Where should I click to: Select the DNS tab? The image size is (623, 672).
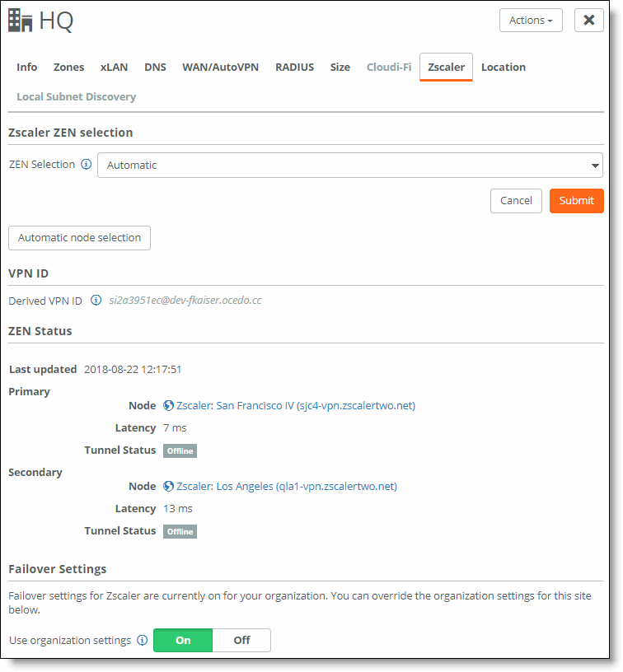tap(155, 68)
